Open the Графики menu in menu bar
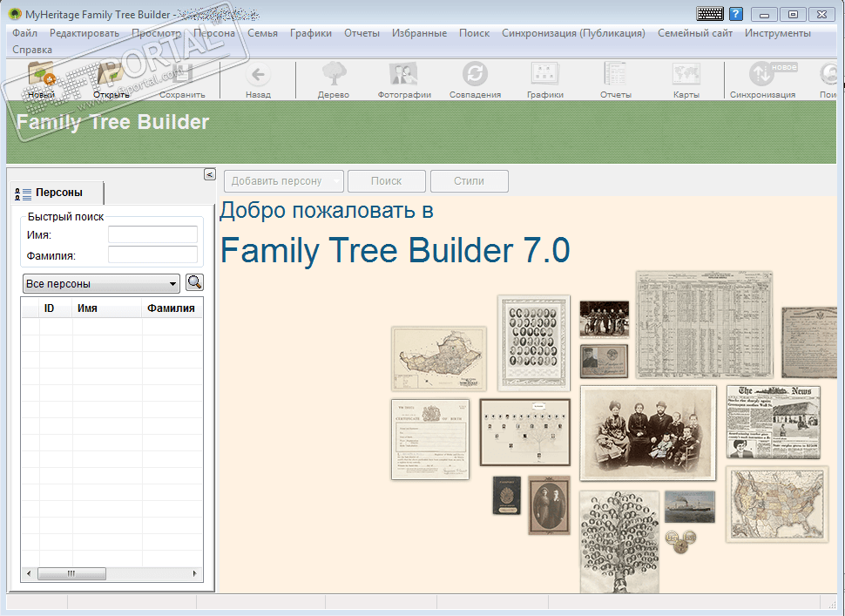845x616 pixels. (x=311, y=33)
